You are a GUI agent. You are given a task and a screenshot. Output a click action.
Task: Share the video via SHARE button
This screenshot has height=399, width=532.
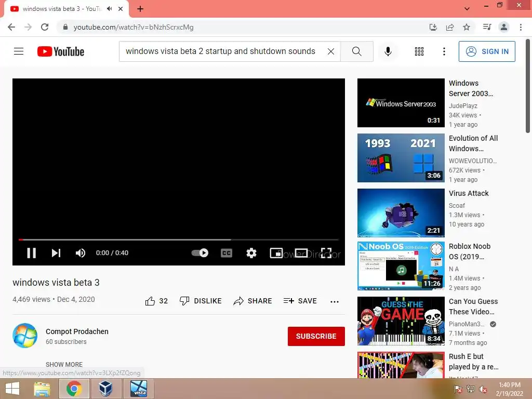pos(253,301)
